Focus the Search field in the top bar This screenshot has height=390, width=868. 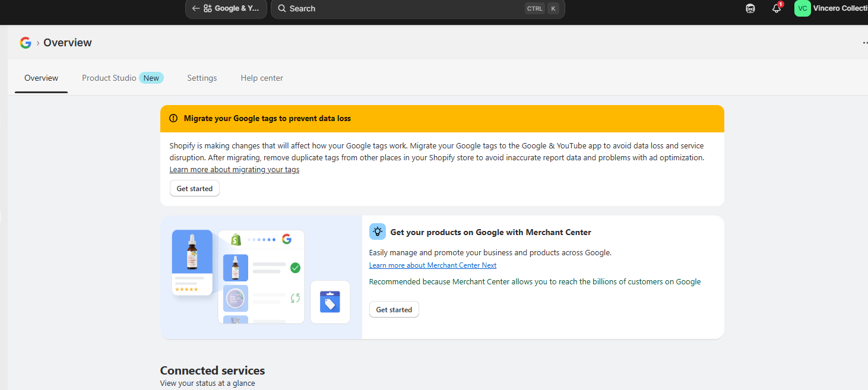tap(418, 9)
